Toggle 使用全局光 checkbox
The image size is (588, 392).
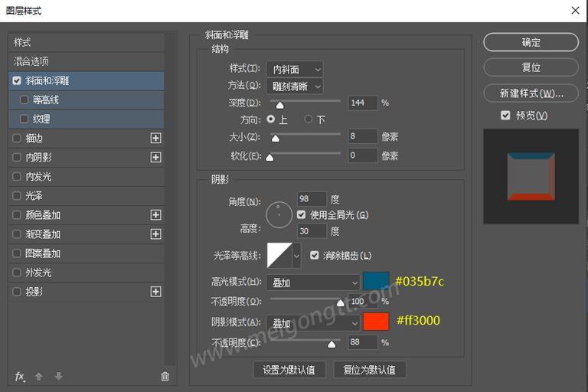pyautogui.click(x=301, y=214)
